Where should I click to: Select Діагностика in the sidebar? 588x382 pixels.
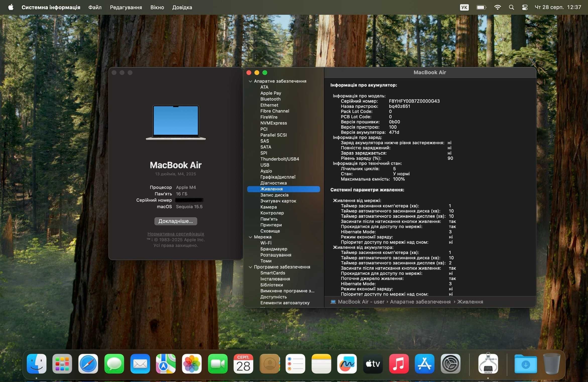[273, 183]
